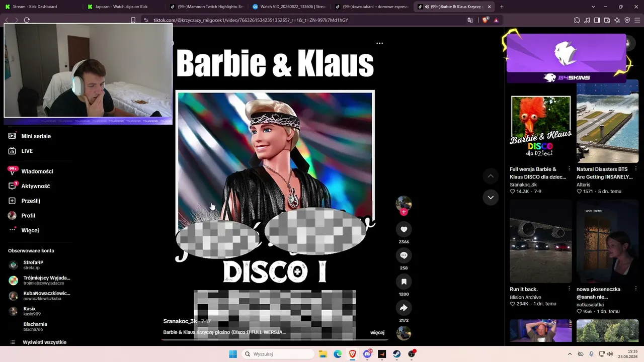This screenshot has width=644, height=362.
Task: Save video with the bookmark icon
Action: click(x=404, y=282)
